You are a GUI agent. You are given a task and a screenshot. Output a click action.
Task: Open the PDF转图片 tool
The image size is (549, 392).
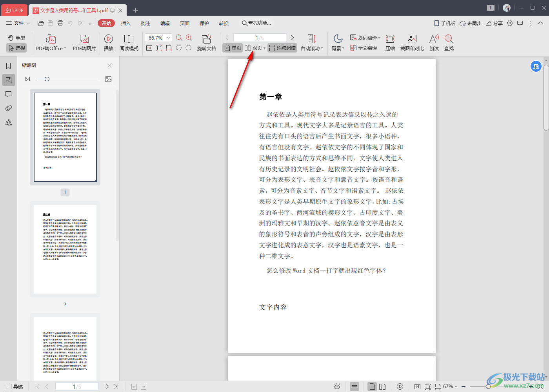(84, 43)
